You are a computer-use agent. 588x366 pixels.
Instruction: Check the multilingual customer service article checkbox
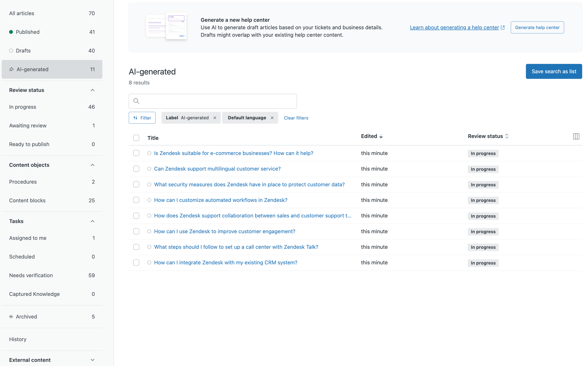136,168
